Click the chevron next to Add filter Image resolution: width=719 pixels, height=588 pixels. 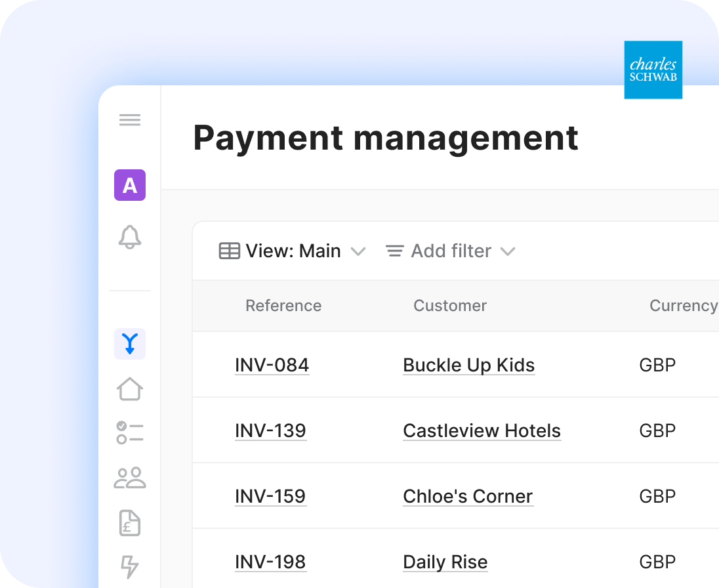508,251
